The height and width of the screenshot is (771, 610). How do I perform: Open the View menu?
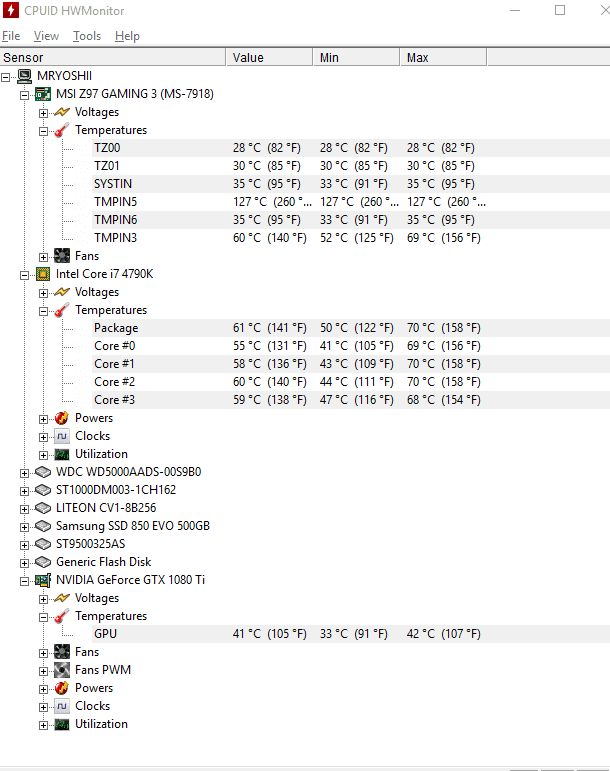tap(46, 36)
